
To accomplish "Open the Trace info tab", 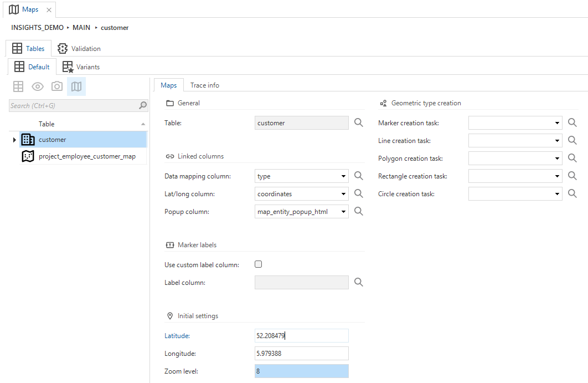I will click(205, 85).
